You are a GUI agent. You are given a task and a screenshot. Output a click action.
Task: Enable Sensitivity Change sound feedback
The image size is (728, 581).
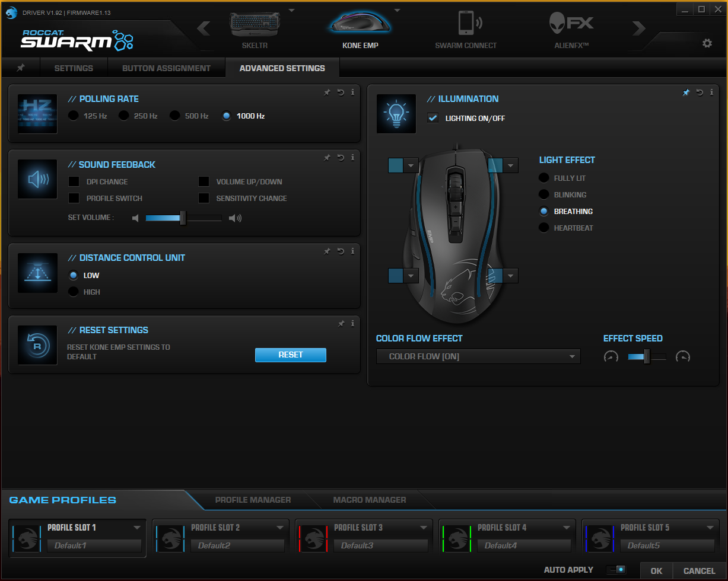point(204,198)
